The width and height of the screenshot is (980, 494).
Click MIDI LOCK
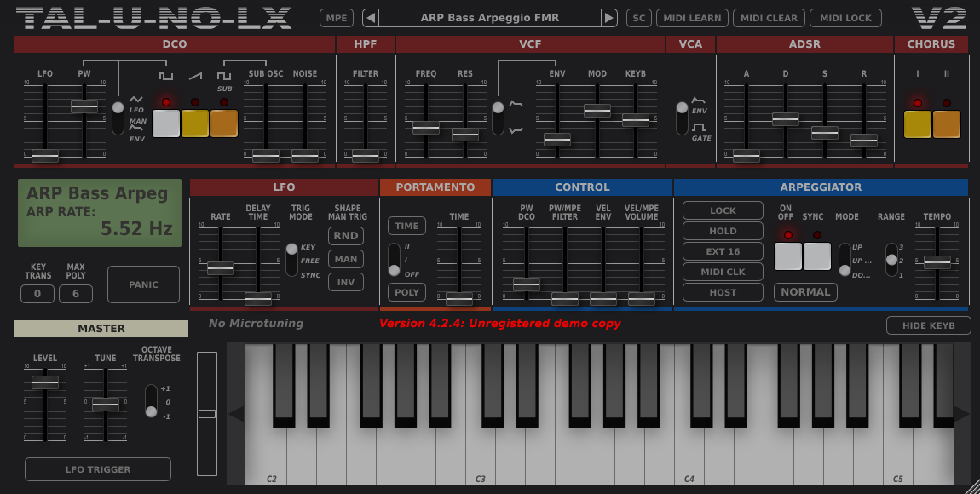pyautogui.click(x=845, y=18)
